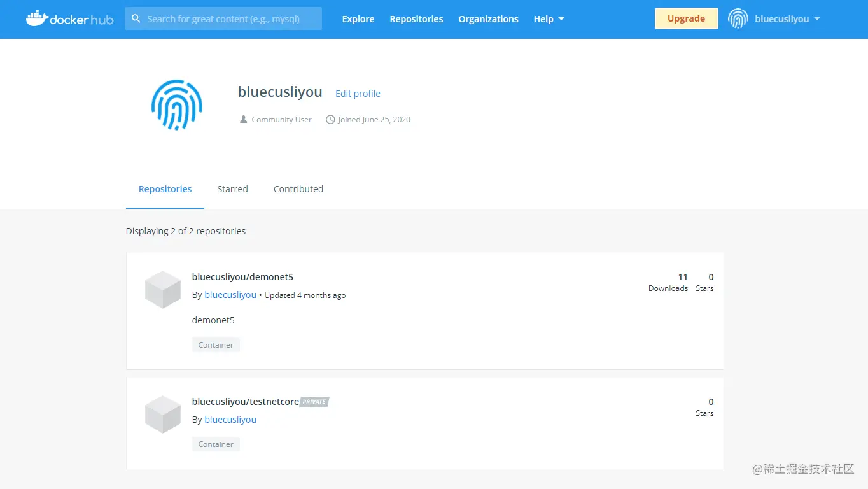868x489 pixels.
Task: Click the bluecusliyou author link under testnetcore
Action: (x=230, y=420)
